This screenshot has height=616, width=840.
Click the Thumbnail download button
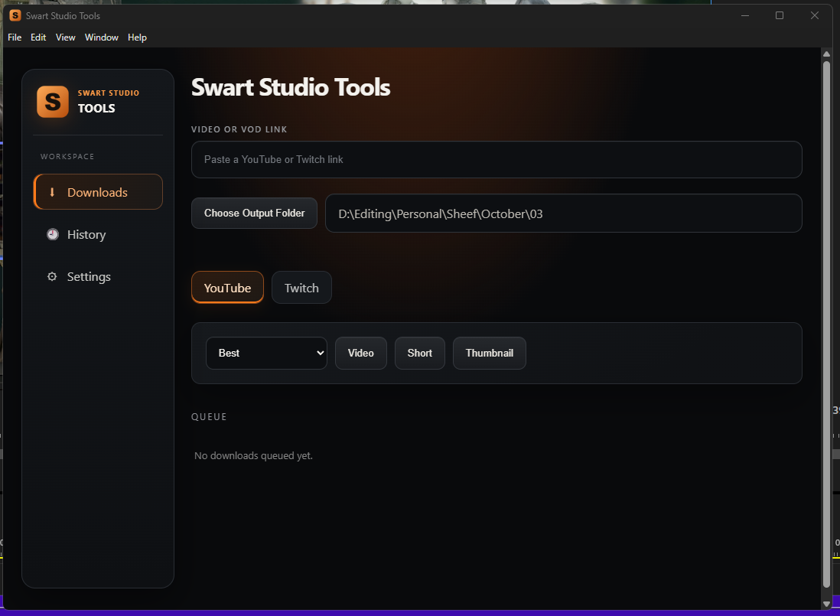coord(489,353)
